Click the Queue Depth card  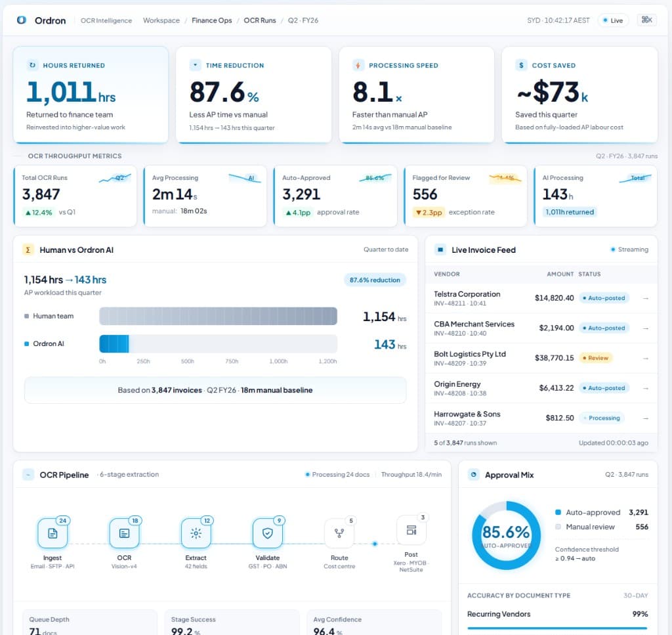tap(89, 622)
